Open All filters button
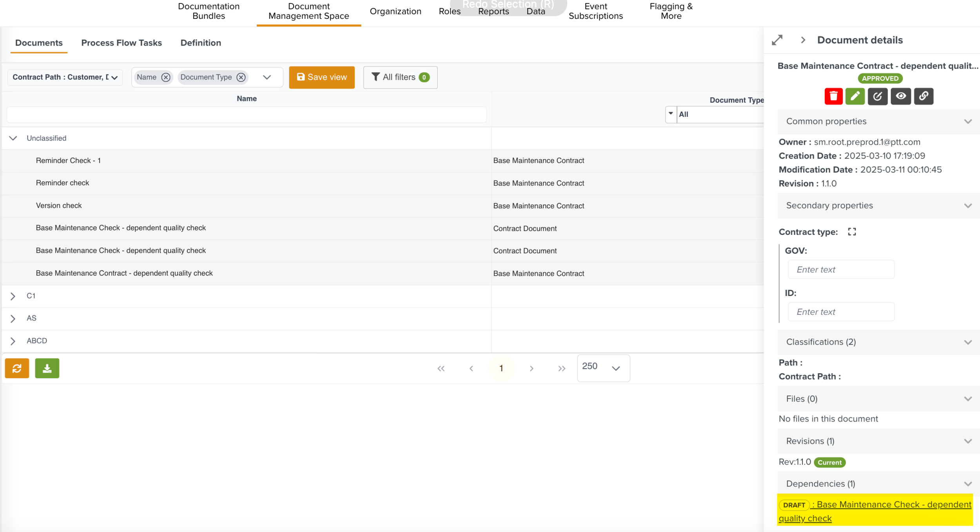This screenshot has height=532, width=980. pos(400,77)
